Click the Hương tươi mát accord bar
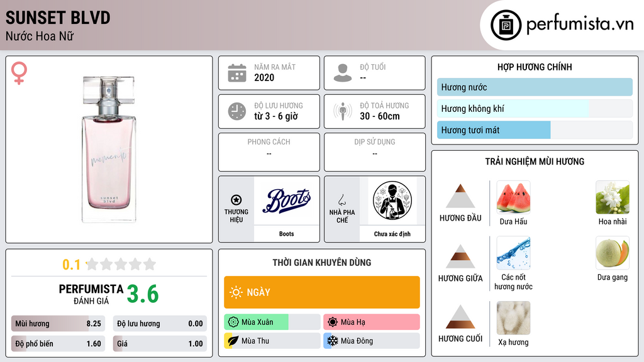Screen dimensions: 644x362 pyautogui.click(x=535, y=130)
